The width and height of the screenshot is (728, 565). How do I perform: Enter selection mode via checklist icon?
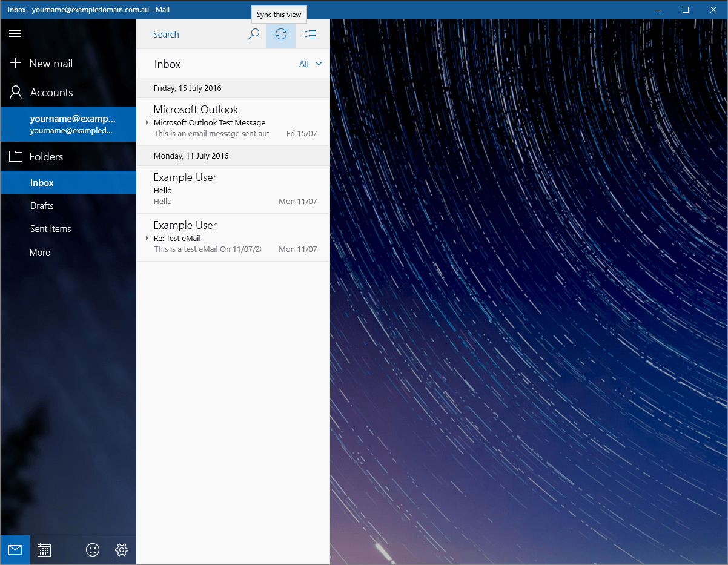(x=310, y=35)
